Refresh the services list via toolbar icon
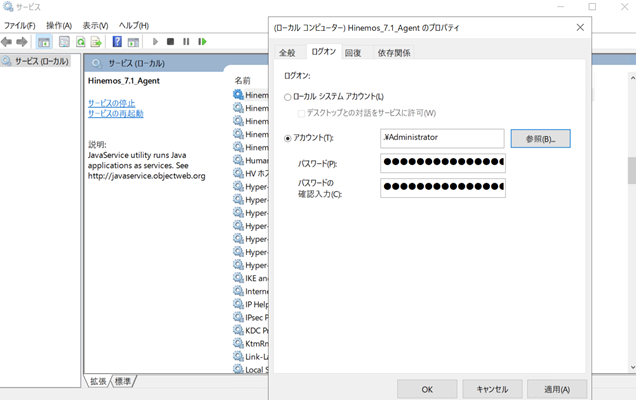 [x=81, y=42]
